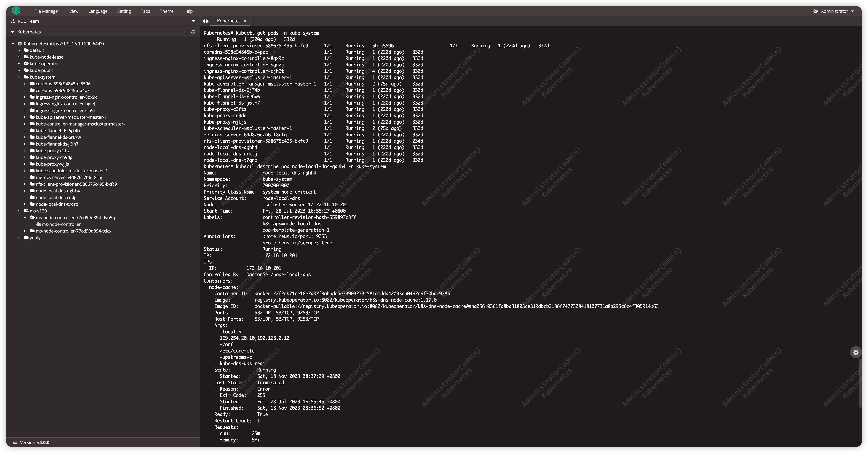Click the left arrow of the tab switcher

pyautogui.click(x=204, y=21)
